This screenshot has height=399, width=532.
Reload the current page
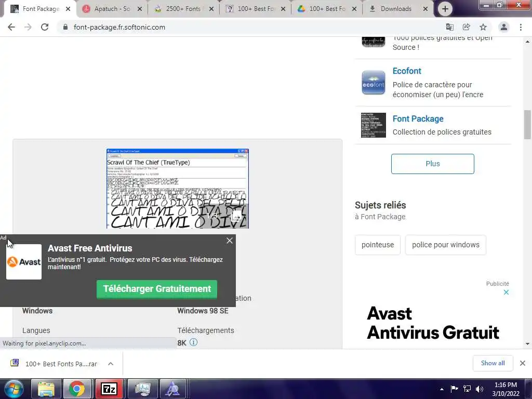coord(45,27)
